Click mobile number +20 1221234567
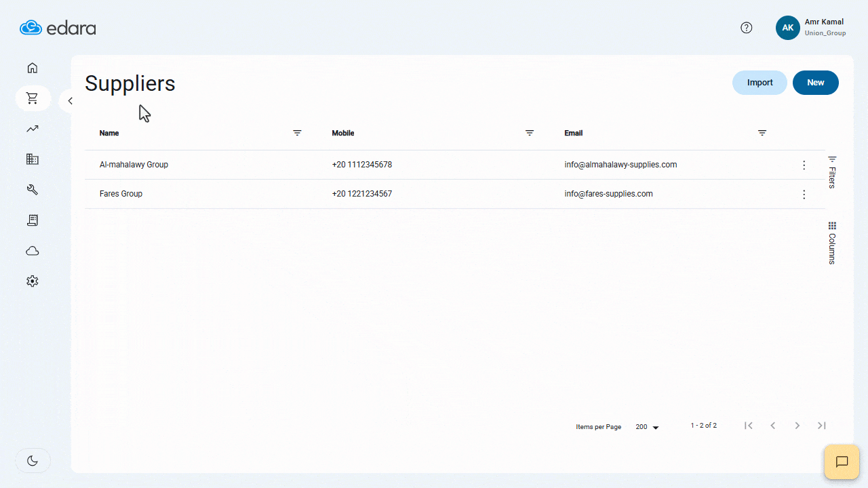Screen dimensions: 868x488 (362, 194)
